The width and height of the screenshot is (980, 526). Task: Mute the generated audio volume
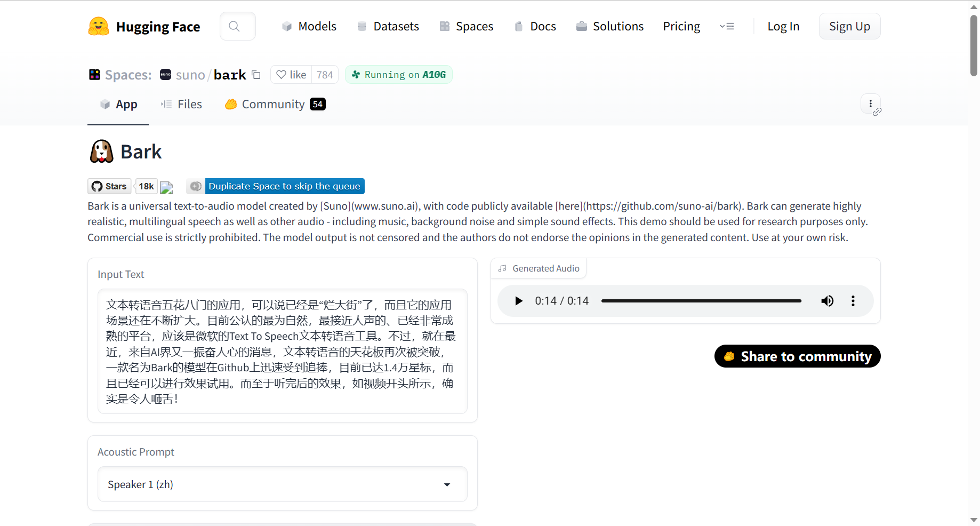pos(828,301)
